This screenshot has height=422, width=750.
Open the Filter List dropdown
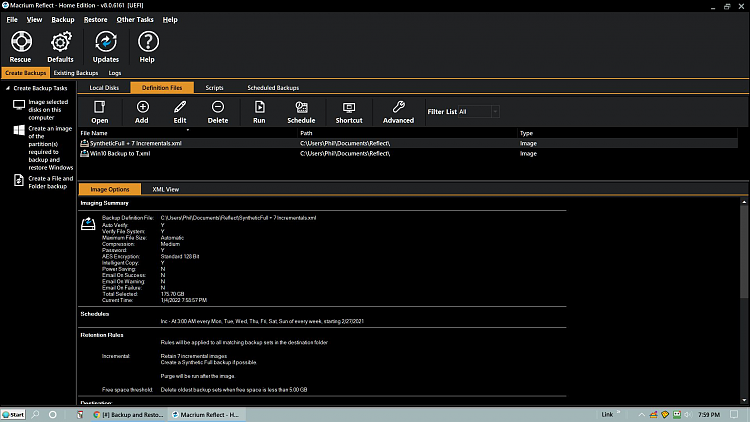click(495, 111)
